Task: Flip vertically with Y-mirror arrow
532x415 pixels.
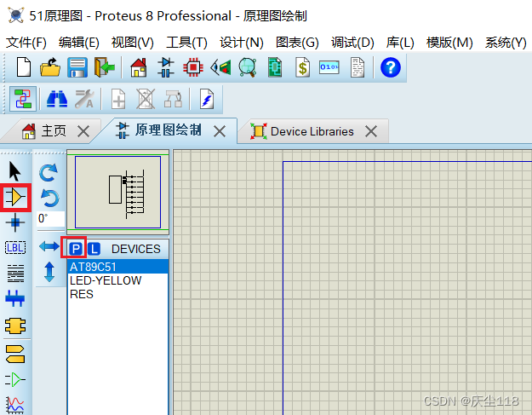Action: coord(49,272)
